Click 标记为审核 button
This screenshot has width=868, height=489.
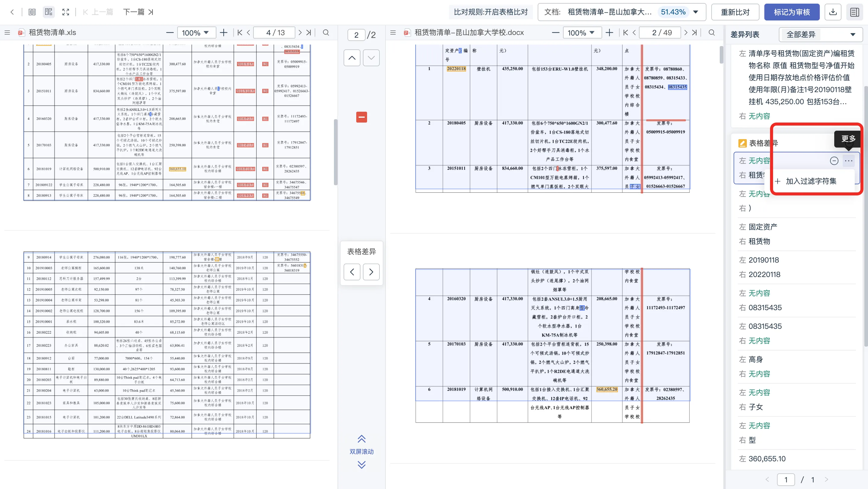(x=792, y=12)
